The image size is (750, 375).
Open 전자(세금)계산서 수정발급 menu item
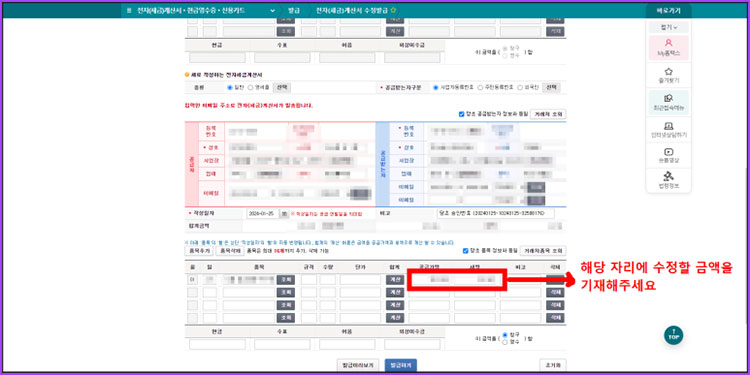click(352, 10)
